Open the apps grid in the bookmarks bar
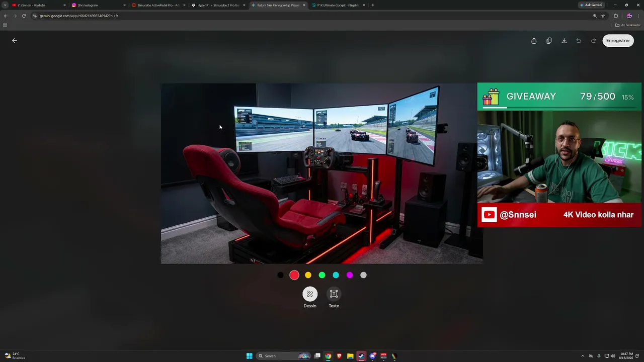The height and width of the screenshot is (362, 644). (5, 25)
